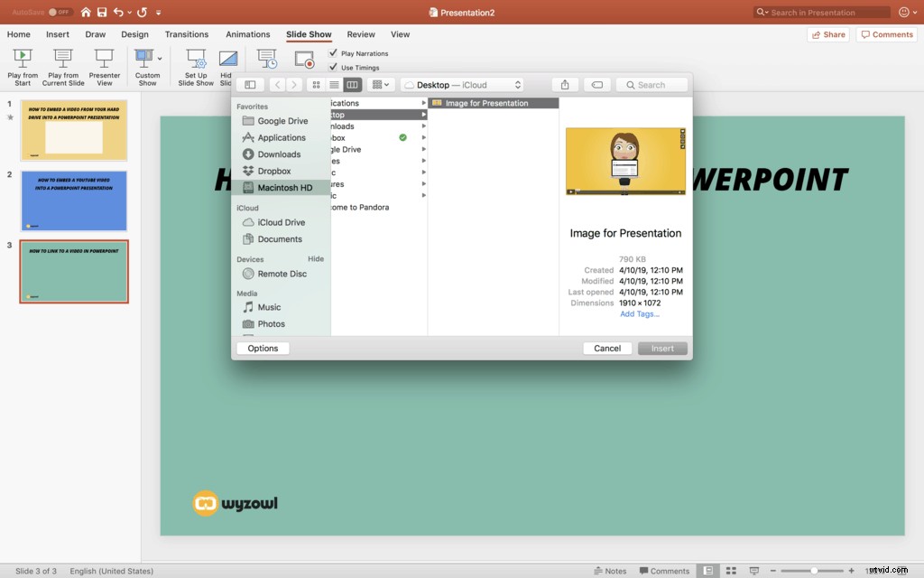Open the Desktop — iCloud location dropdown
924x578 pixels.
(462, 84)
